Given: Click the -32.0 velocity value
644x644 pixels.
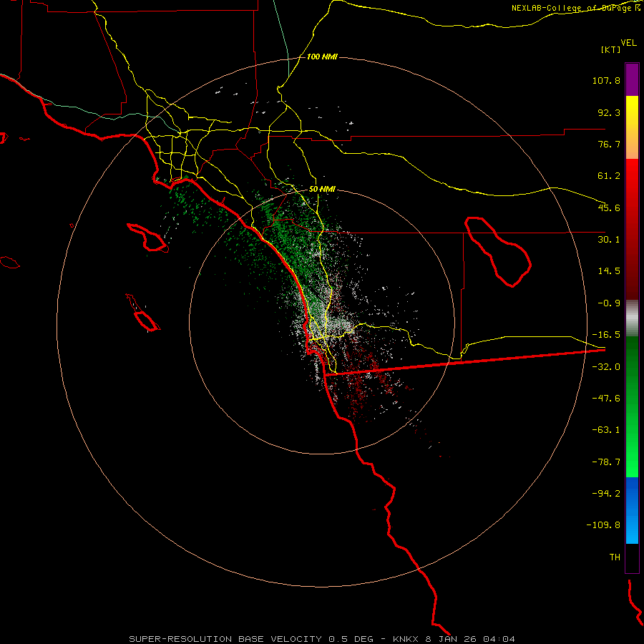Looking at the screenshot, I should (606, 367).
